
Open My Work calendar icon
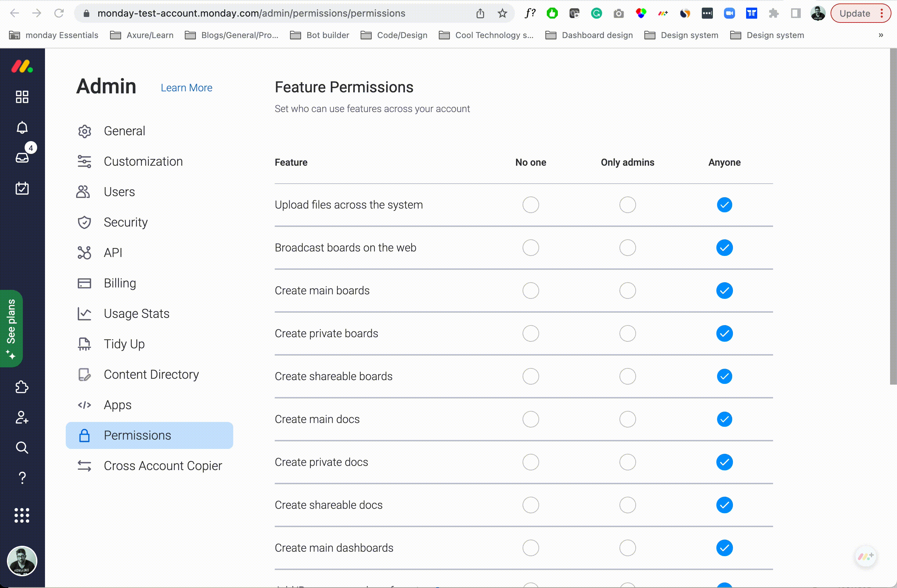[22, 188]
